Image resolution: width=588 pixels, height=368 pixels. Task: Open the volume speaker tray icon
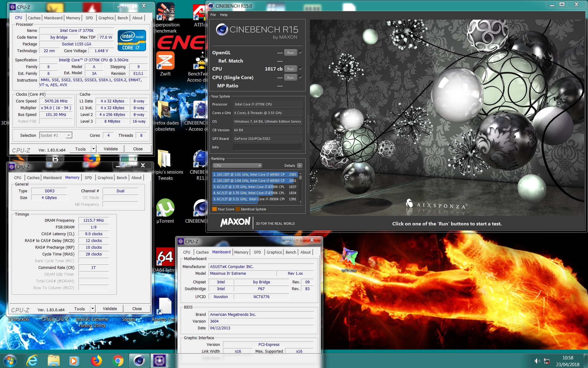tap(537, 361)
